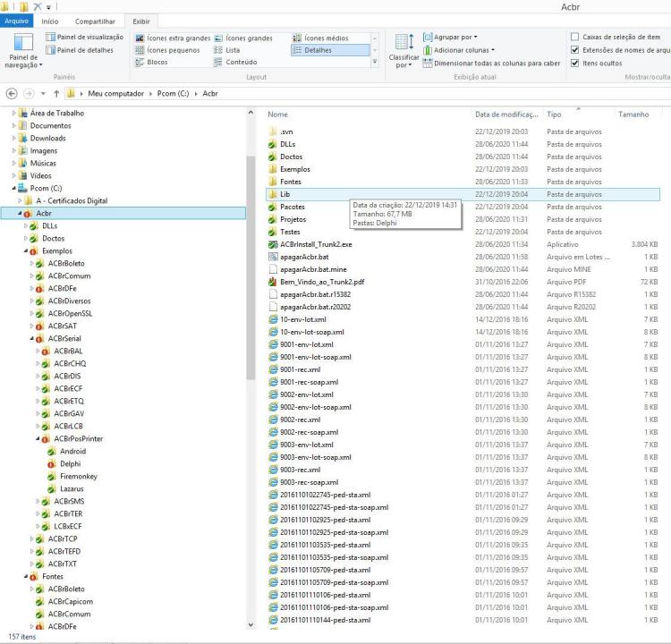
Task: Select ACBrCapicom under Fontes
Action: tap(70, 602)
